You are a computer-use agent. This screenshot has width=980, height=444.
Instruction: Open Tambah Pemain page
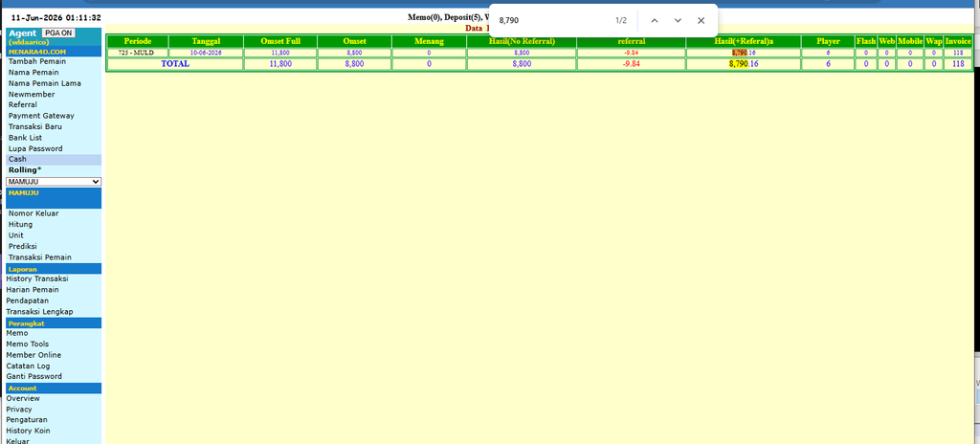tap(37, 61)
